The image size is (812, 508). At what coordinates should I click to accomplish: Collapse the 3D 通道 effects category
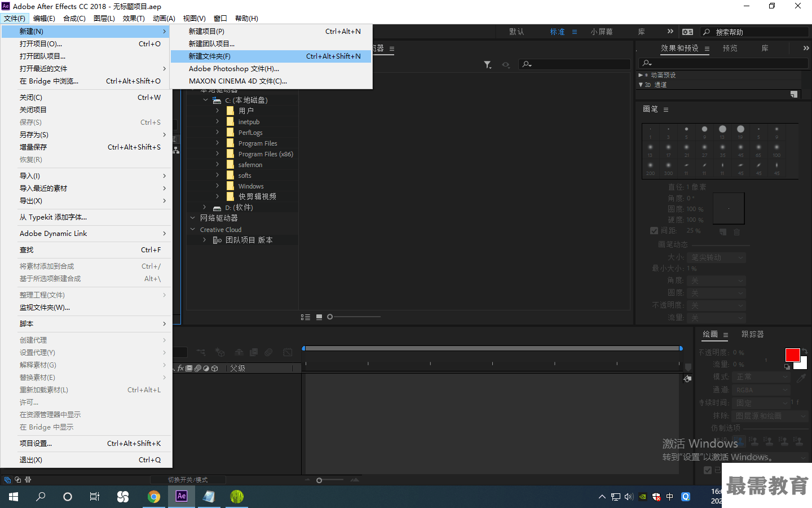[x=641, y=85]
